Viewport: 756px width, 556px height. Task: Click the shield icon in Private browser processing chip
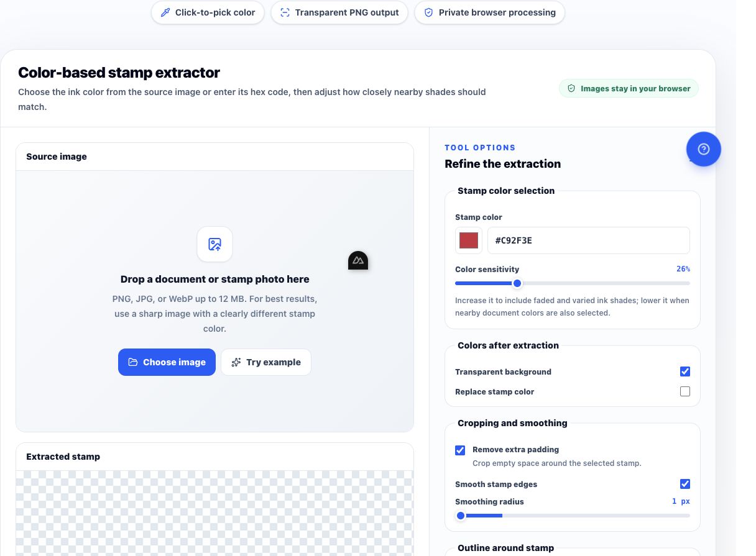point(428,12)
